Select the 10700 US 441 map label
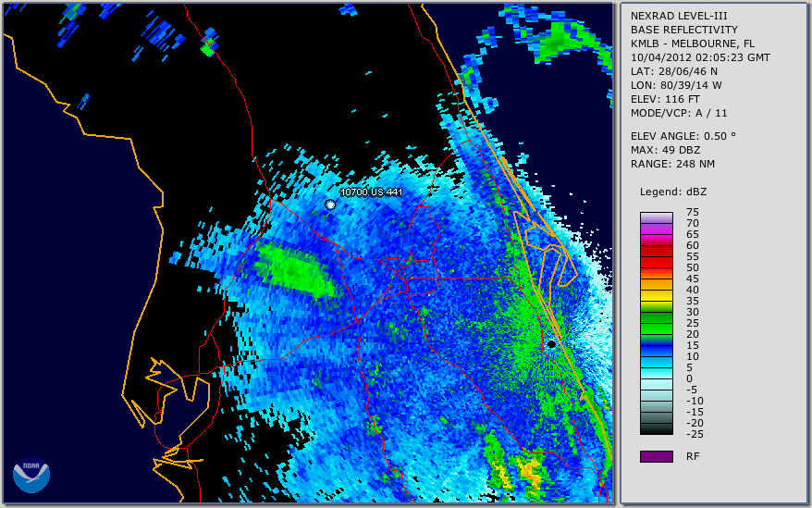The image size is (812, 508). (x=371, y=192)
